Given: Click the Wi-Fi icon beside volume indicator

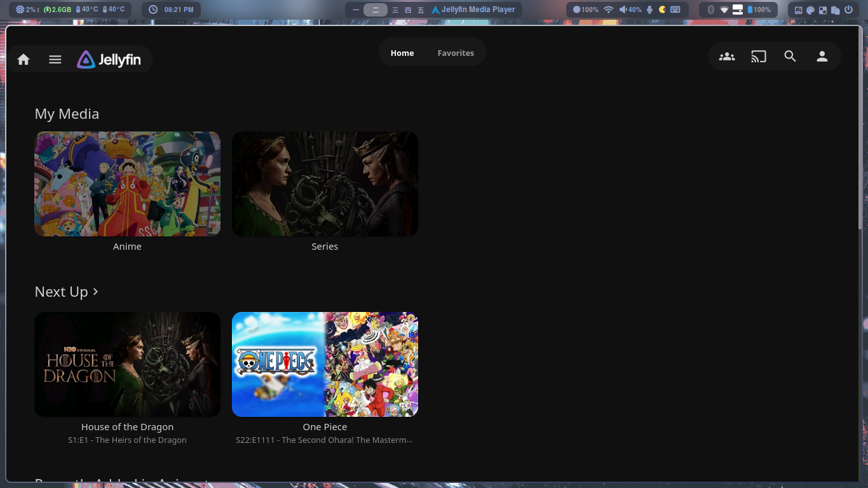Looking at the screenshot, I should 608,10.
